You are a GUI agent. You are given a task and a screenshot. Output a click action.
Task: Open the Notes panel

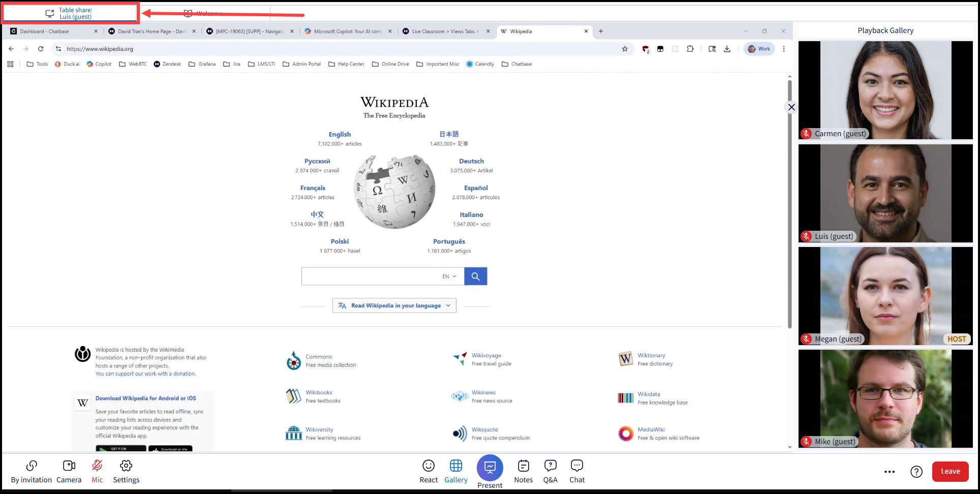click(x=523, y=471)
